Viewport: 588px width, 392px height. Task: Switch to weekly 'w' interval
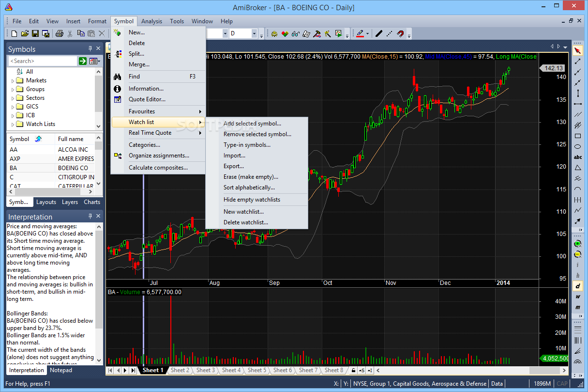click(577, 297)
